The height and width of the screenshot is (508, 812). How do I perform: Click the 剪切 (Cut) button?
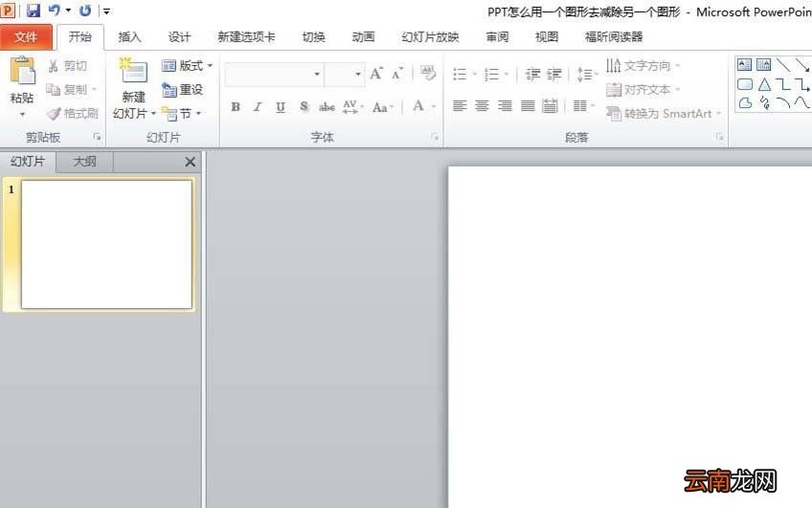click(x=67, y=66)
